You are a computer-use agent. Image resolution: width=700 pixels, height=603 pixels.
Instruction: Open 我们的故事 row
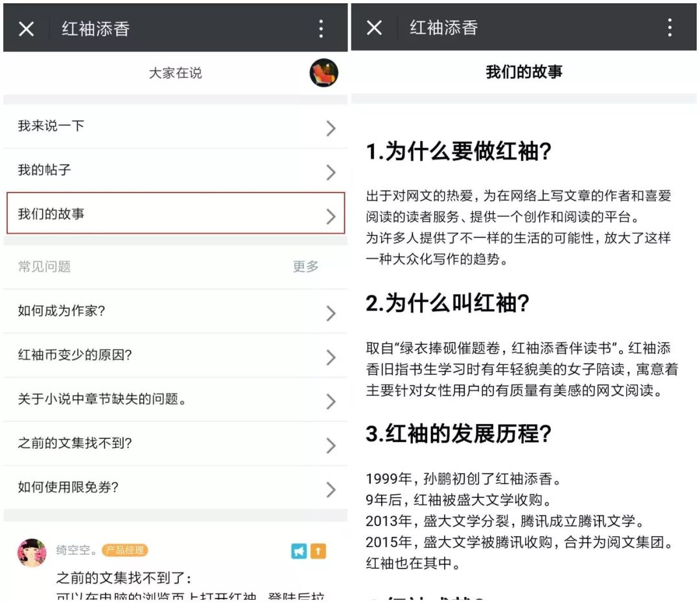click(x=176, y=213)
